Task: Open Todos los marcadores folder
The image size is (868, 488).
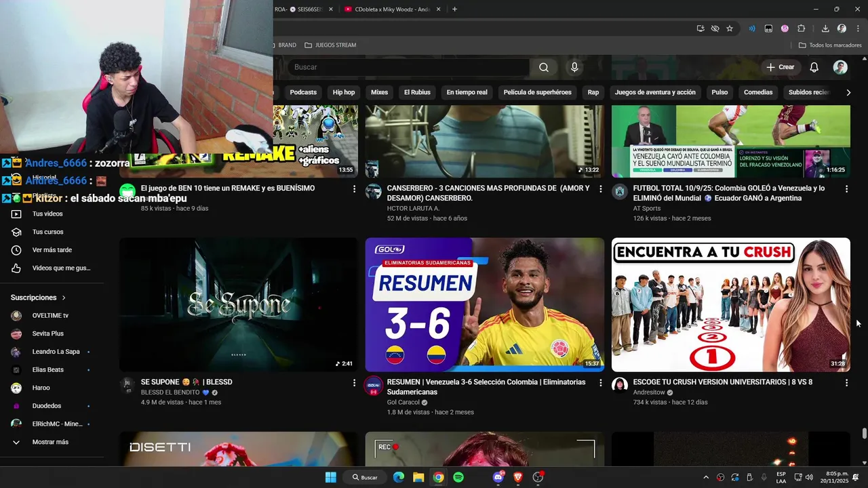Action: [x=830, y=45]
